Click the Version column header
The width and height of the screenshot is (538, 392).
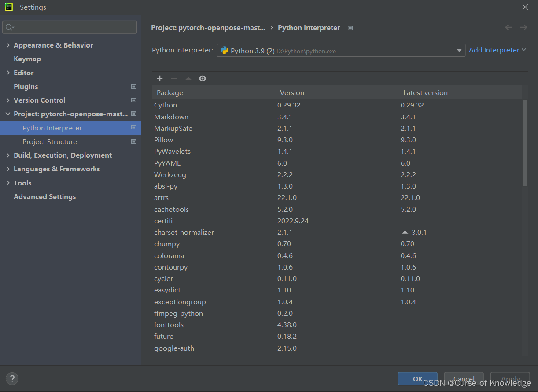[337, 92]
